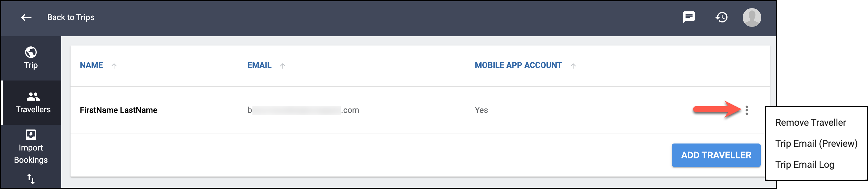Sort by Email using arrow
Screen dimensions: 868x189
283,66
